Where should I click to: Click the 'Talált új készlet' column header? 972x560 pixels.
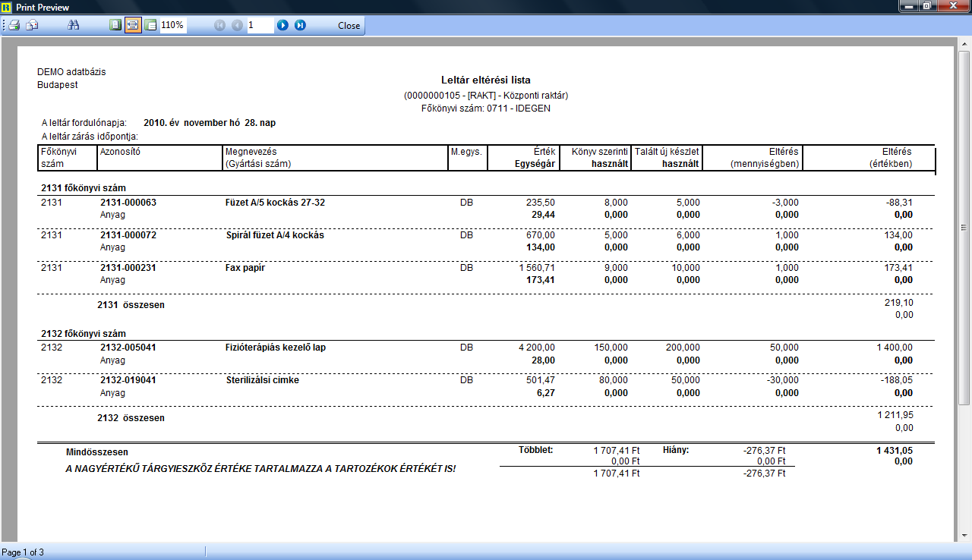[x=667, y=152]
